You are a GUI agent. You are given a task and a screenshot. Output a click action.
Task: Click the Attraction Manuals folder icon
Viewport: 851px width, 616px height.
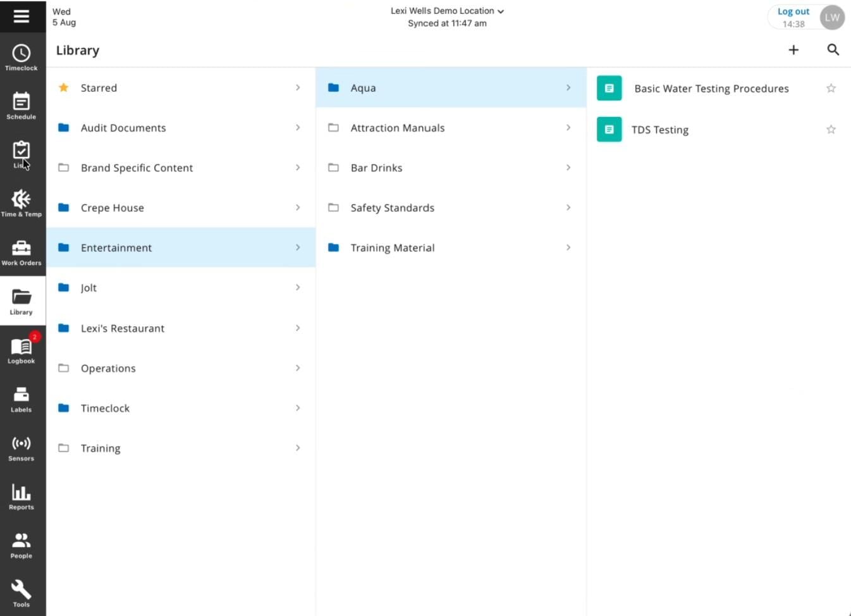point(333,128)
